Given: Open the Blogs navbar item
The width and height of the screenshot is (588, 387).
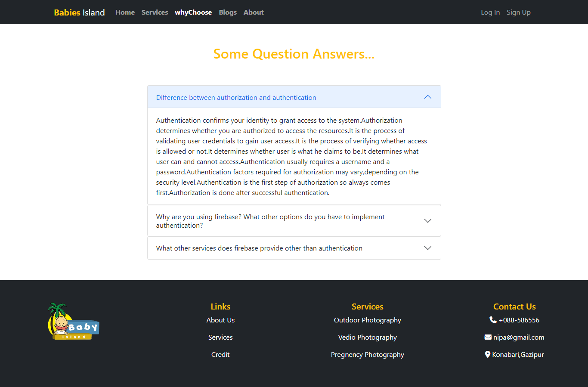Looking at the screenshot, I should (228, 12).
